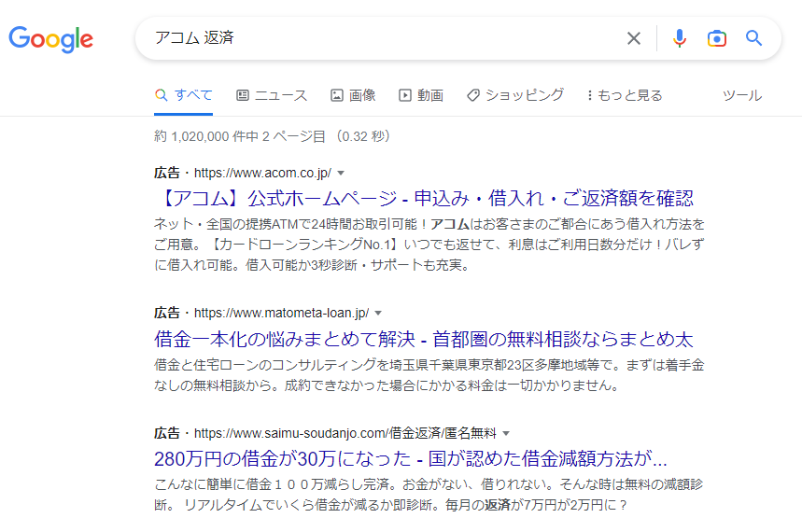The width and height of the screenshot is (802, 532).
Task: Click the Google logo
Action: [x=50, y=39]
